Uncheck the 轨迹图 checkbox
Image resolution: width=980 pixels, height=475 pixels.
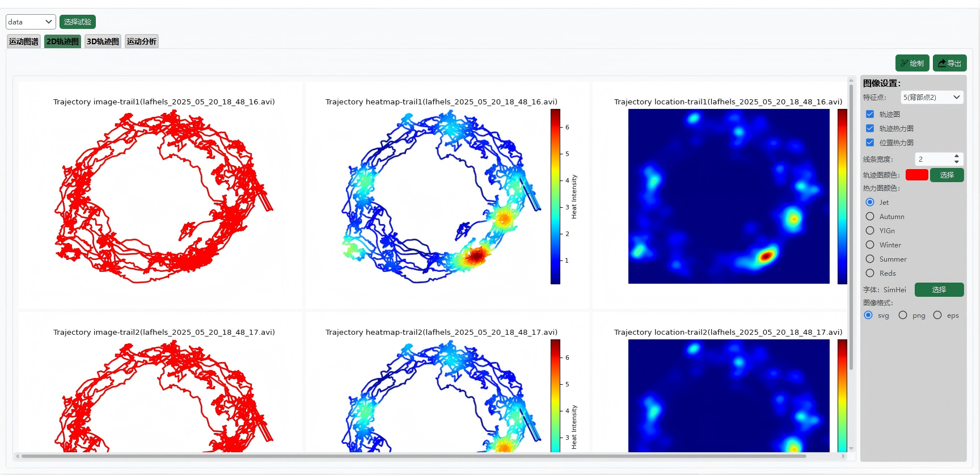pyautogui.click(x=870, y=114)
